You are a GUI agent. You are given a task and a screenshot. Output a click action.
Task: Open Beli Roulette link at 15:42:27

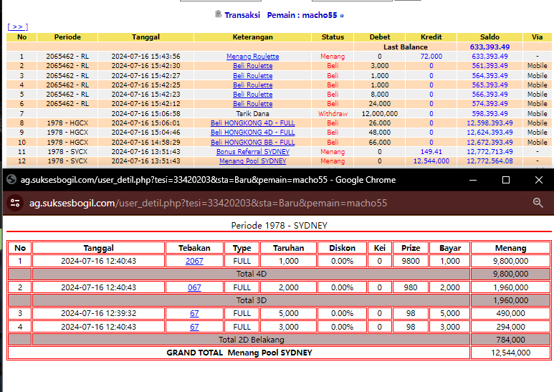point(252,75)
